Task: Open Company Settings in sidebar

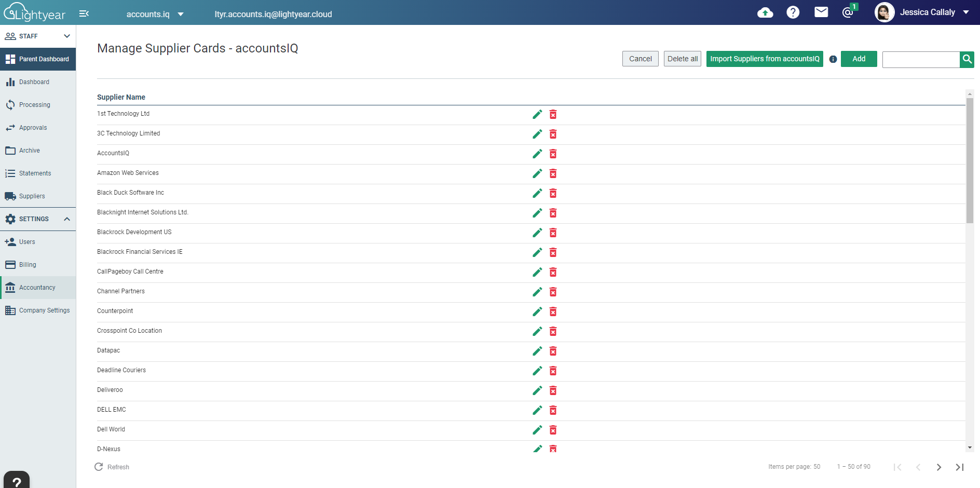Action: [x=38, y=310]
